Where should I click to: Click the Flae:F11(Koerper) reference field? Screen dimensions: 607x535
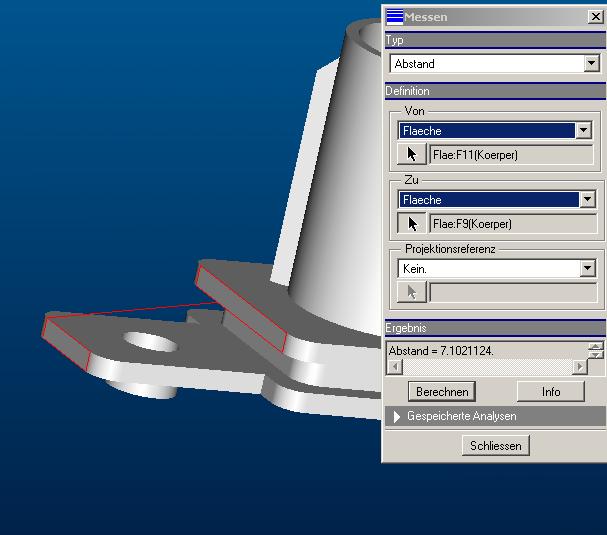tap(511, 155)
